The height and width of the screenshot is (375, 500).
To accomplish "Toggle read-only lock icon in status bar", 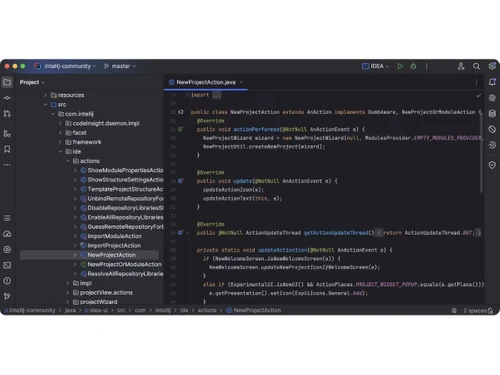I will tap(491, 311).
